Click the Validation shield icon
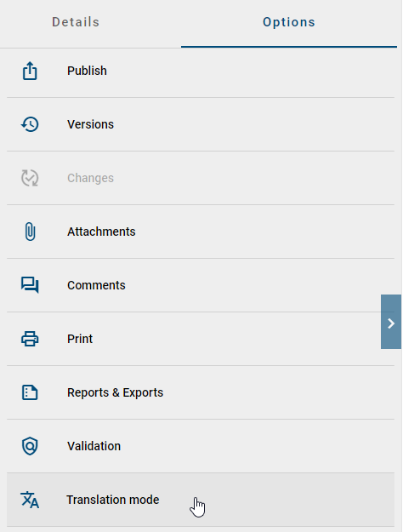The width and height of the screenshot is (403, 532). pos(30,446)
